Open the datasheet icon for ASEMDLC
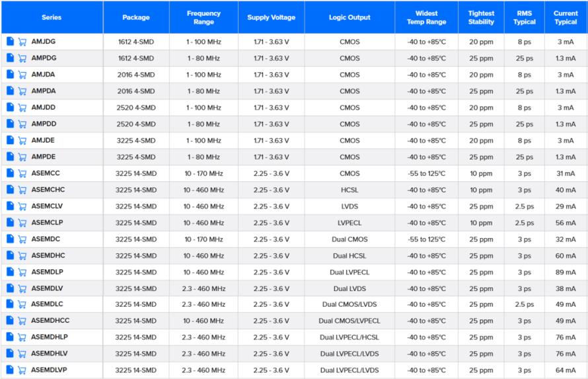Viewport: 588px width, 379px height. coord(10,304)
